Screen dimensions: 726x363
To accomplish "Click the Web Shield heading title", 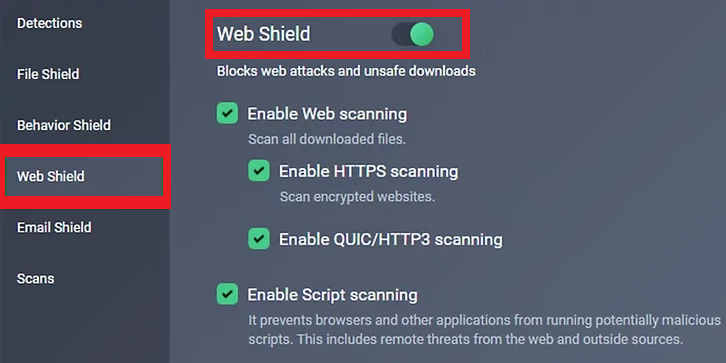I will point(264,34).
